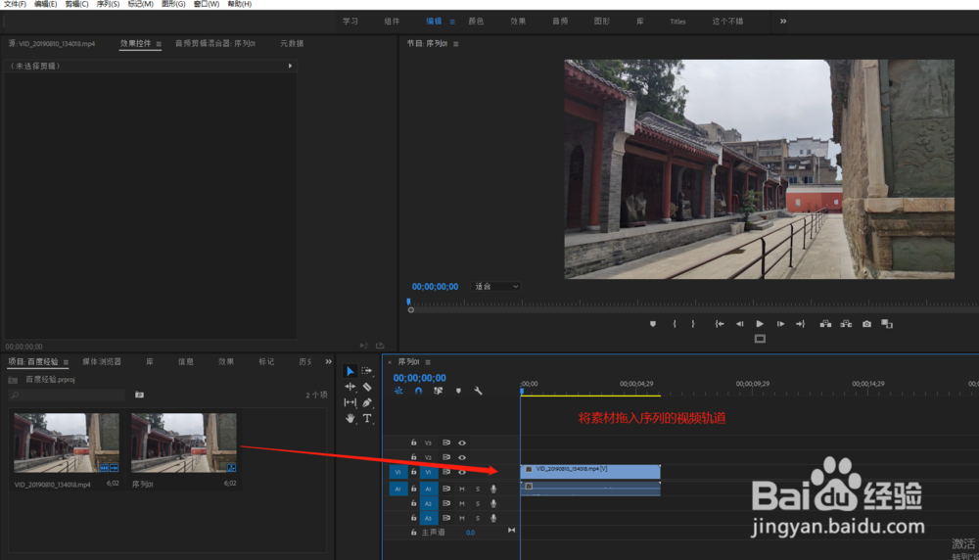Open project panel 百度经验 menu
Screen dimensions: 979x560
[66, 362]
